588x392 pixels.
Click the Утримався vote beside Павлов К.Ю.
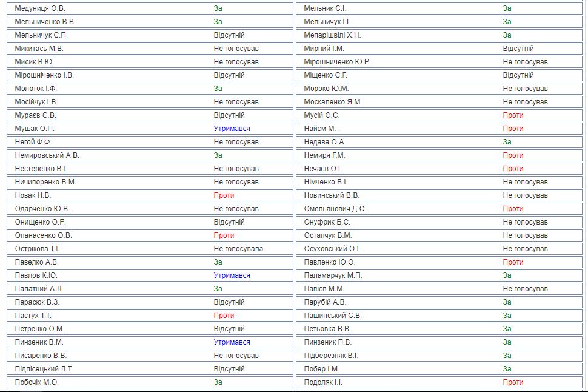pos(232,275)
